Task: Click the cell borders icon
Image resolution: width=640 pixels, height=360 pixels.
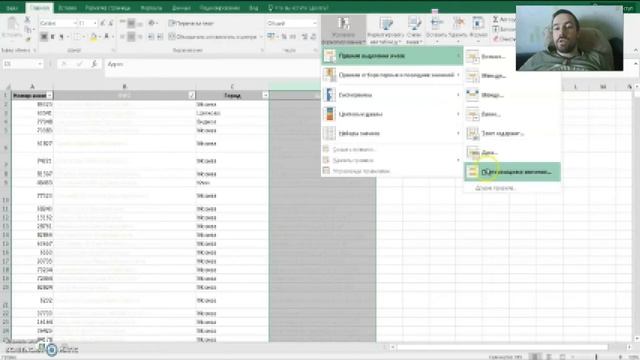Action: click(77, 37)
